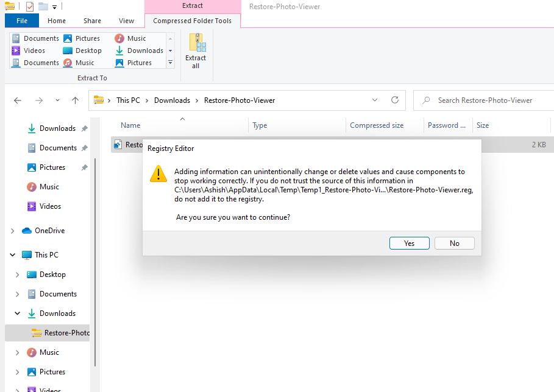This screenshot has height=392, width=554.
Task: Click Restore-Photo-Viewer in the address path
Action: point(240,100)
